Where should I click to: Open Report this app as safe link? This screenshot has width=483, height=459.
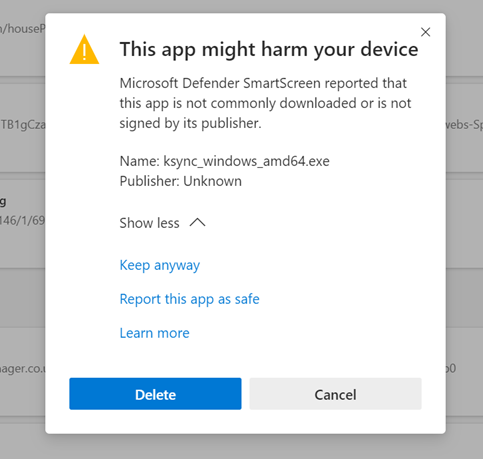point(189,299)
